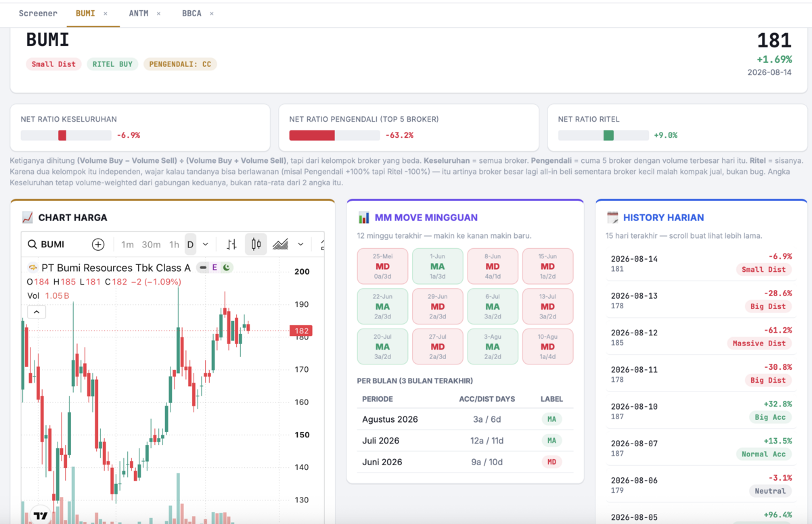Click the 2026-08-11 history row date
812x524 pixels.
point(634,370)
